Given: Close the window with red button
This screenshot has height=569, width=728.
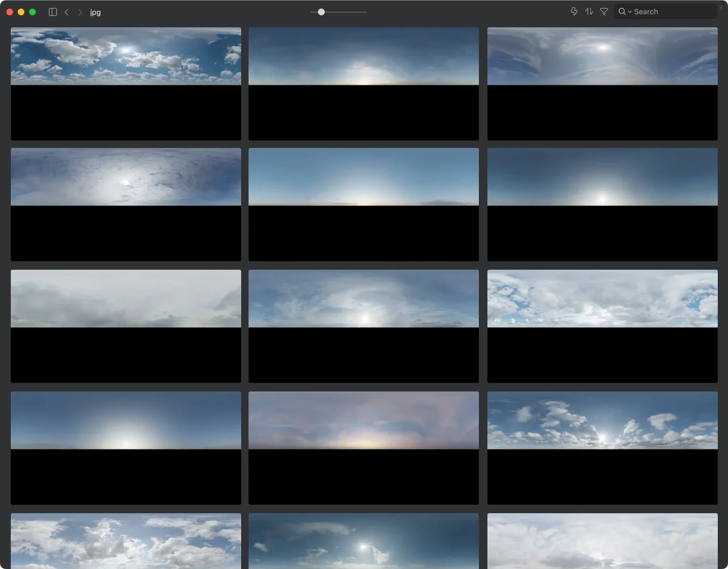Looking at the screenshot, I should click(x=10, y=12).
